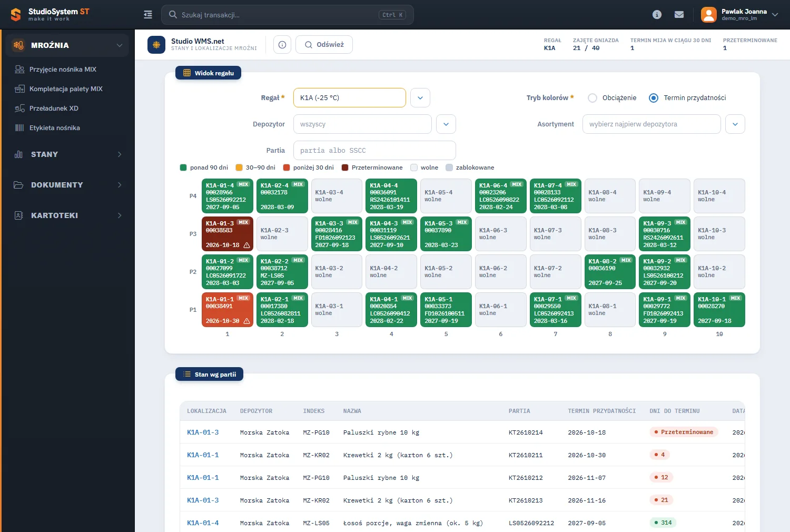Screen dimensions: 790x532
Task: Click the ponad 90 dni green swatch
Action: pos(183,168)
